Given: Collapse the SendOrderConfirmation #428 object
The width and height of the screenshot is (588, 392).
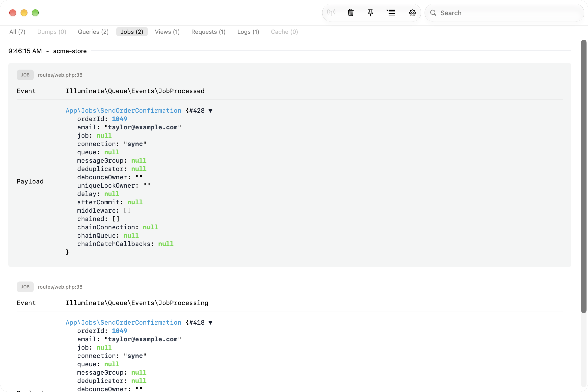Looking at the screenshot, I should pyautogui.click(x=210, y=111).
